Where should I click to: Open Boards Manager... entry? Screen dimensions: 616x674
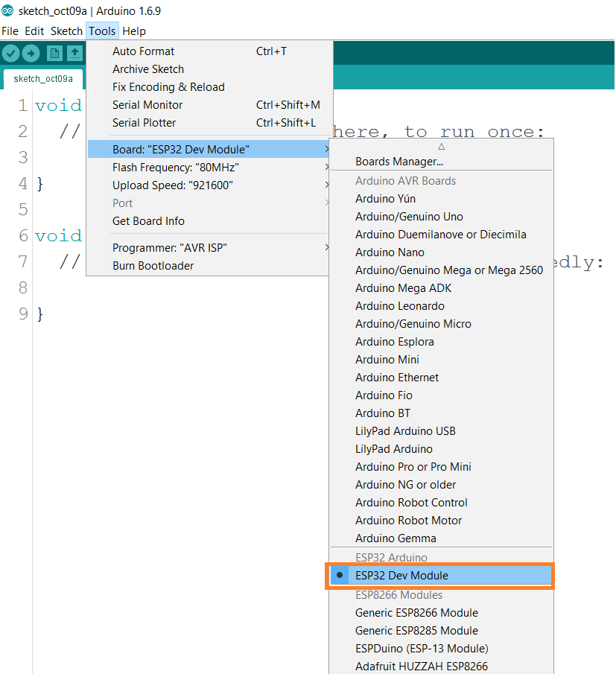(442, 162)
